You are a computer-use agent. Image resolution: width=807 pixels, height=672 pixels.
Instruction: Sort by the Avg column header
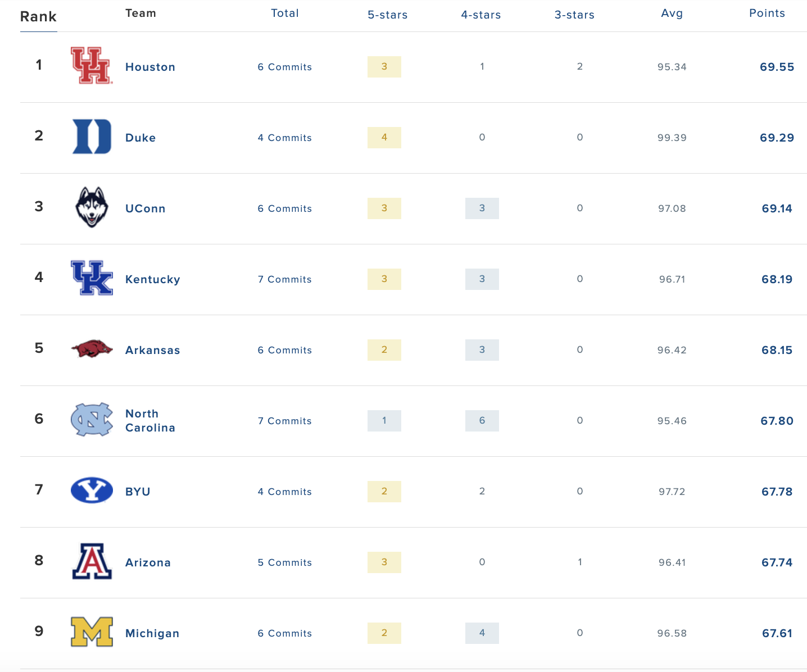tap(672, 13)
